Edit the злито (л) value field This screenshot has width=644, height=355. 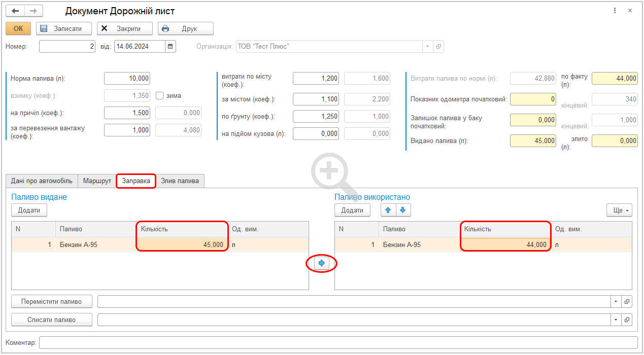(615, 140)
